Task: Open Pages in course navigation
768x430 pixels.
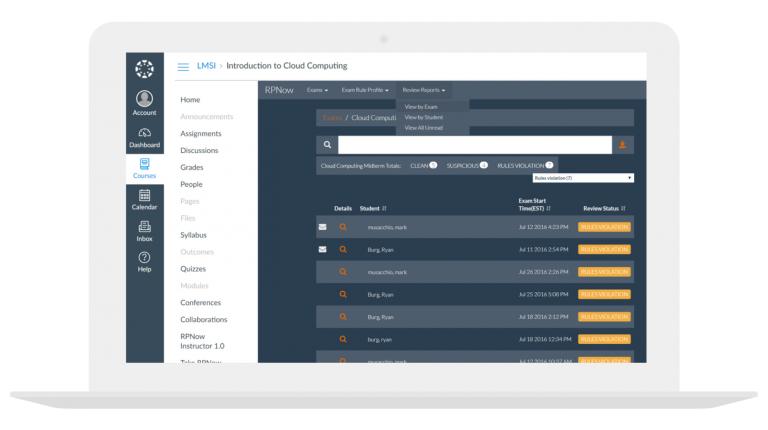Action: [190, 201]
